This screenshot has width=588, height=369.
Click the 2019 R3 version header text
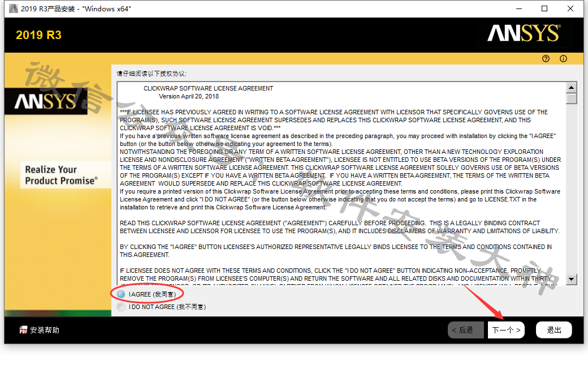(38, 35)
